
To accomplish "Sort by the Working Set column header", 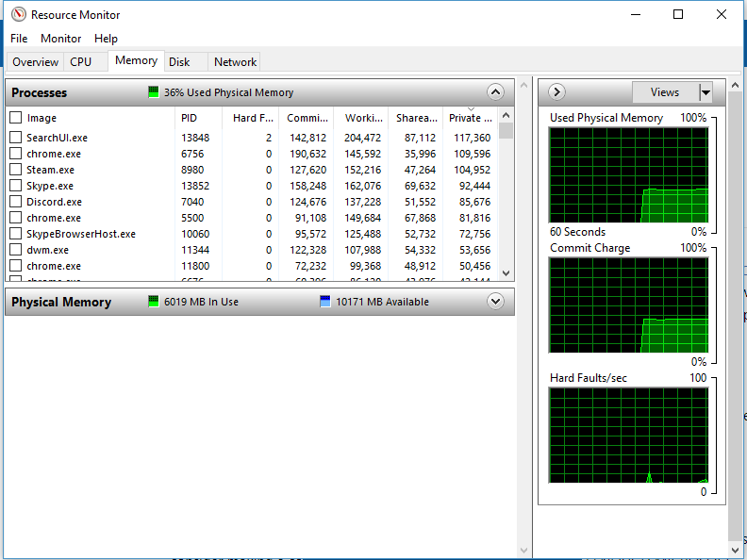I will [361, 118].
